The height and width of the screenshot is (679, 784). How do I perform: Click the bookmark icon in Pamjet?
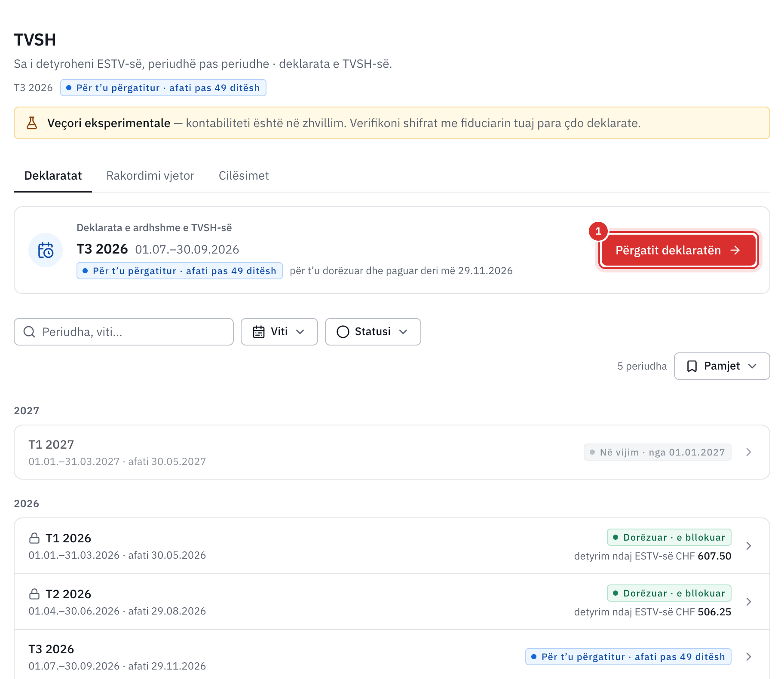(x=692, y=366)
